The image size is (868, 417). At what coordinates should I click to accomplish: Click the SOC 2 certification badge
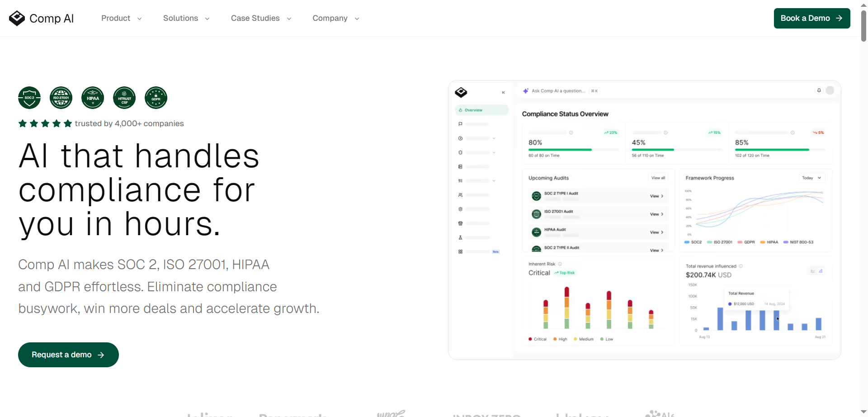29,98
